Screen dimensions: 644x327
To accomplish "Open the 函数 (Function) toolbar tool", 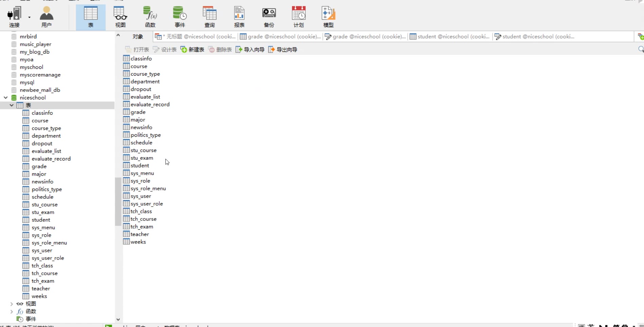I will 150,17.
